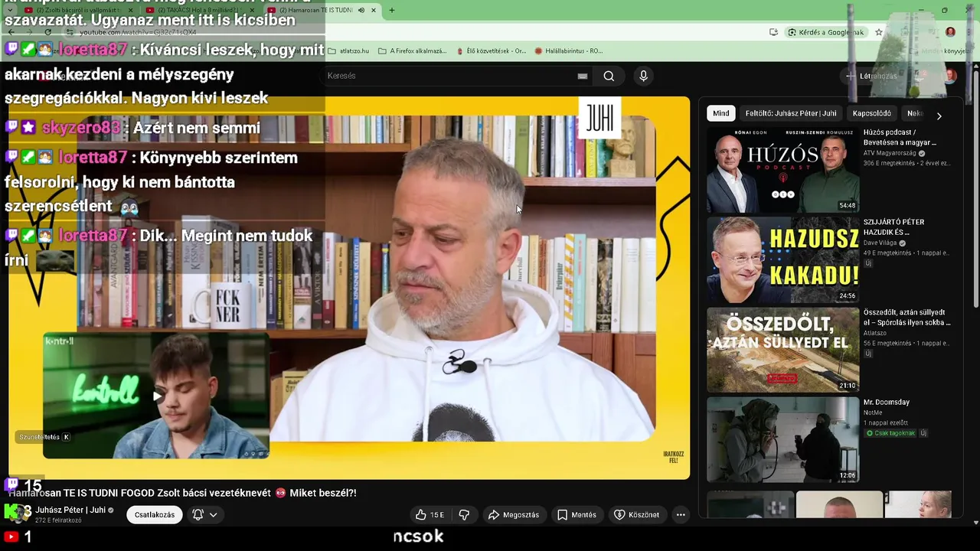980x551 pixels.
Task: Click the Létrehozás create button
Action: [872, 76]
